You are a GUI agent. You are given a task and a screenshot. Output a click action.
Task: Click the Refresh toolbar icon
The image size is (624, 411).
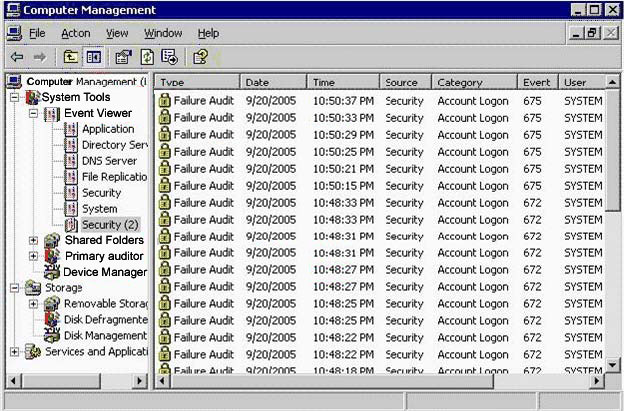(147, 57)
